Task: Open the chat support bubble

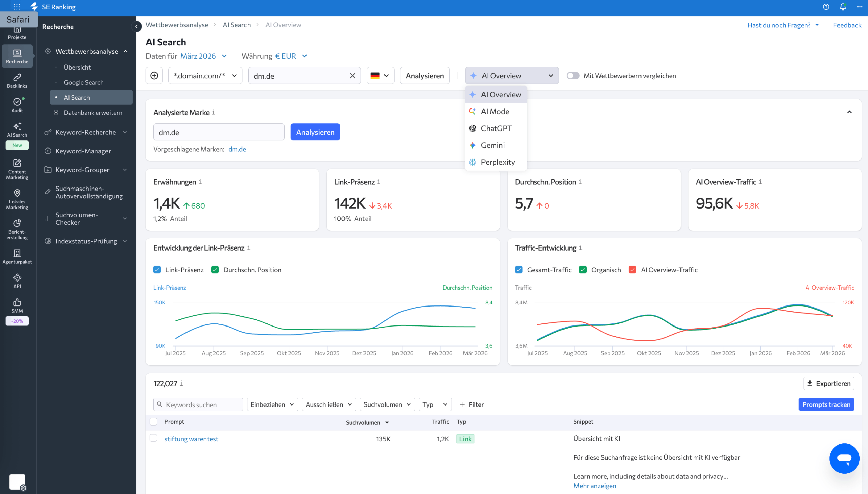Action: 844,458
